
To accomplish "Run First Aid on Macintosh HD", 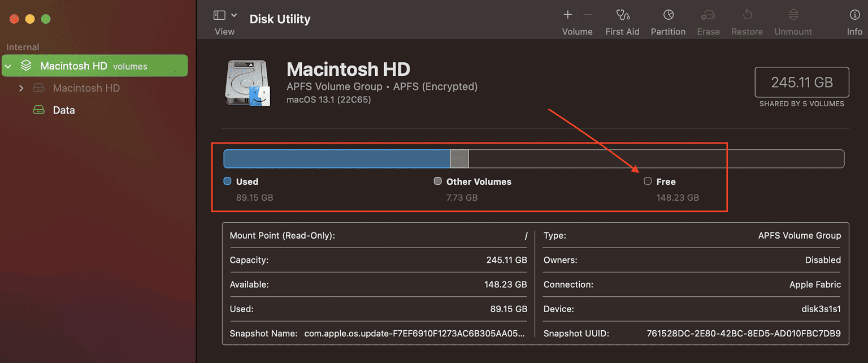I will coord(622,20).
